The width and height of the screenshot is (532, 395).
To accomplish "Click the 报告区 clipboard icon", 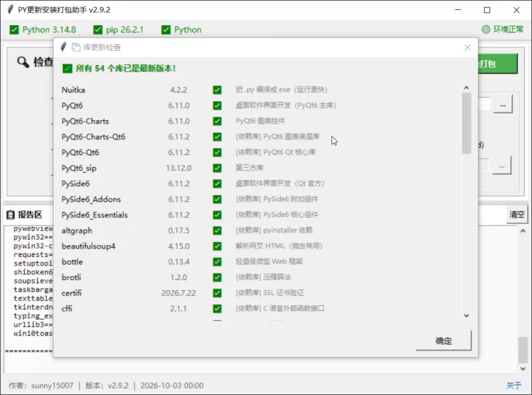I will [11, 214].
